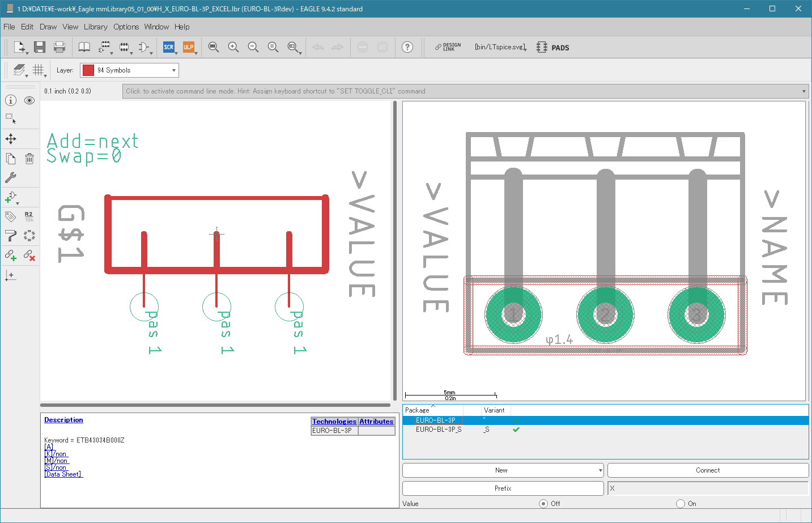
Task: Click the Save floppy disk icon
Action: 39,47
